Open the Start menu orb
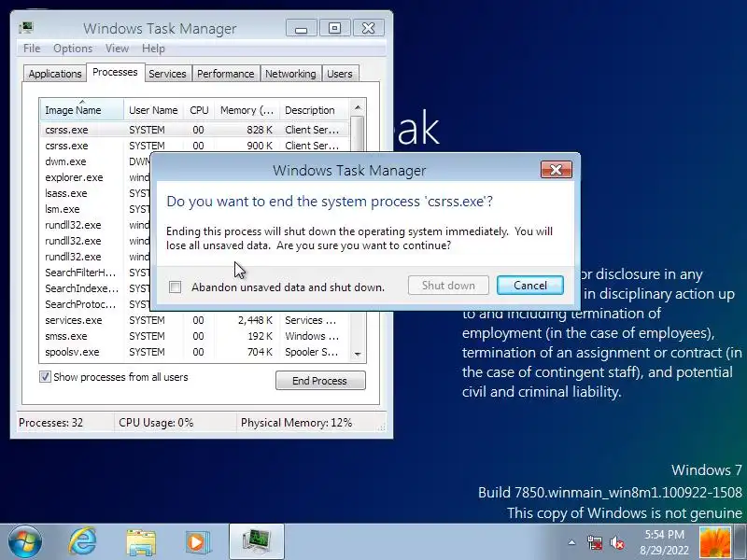This screenshot has width=747, height=560. click(x=25, y=542)
